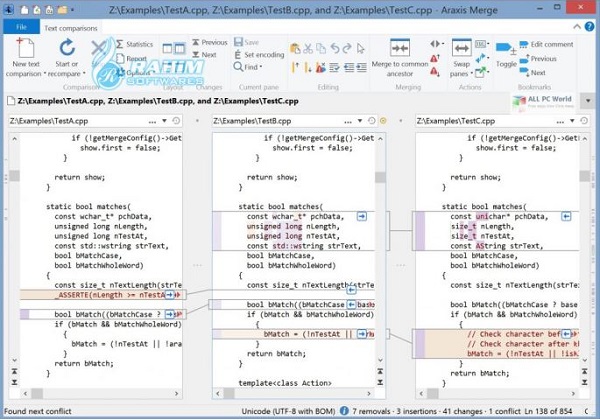Click the Swap panes icon
Image resolution: width=600 pixels, height=420 pixels.
click(x=461, y=48)
